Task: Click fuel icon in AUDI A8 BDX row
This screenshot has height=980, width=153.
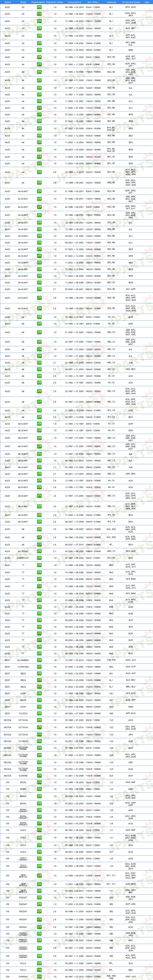Action: coord(39,544)
